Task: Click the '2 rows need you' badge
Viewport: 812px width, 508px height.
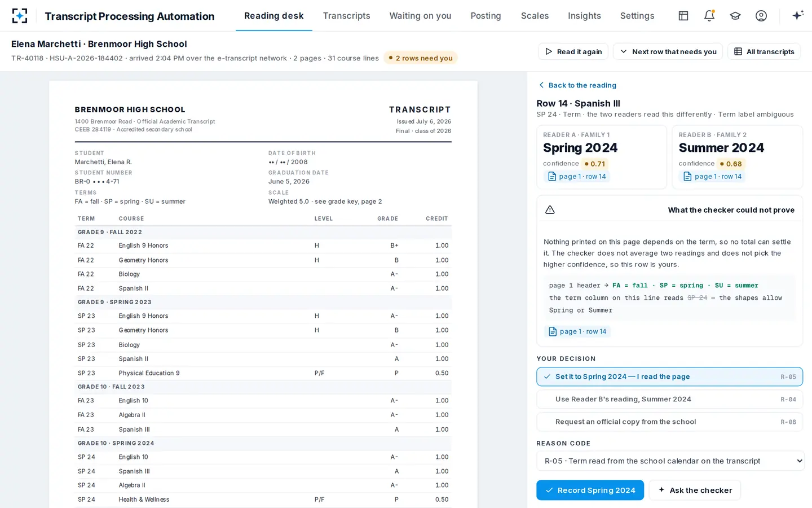Action: [421, 58]
